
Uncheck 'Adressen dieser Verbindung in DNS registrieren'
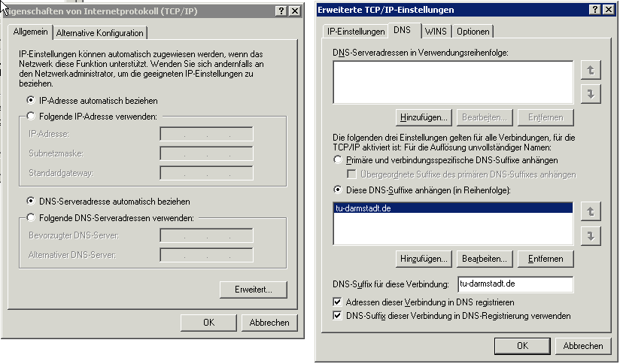click(x=337, y=302)
